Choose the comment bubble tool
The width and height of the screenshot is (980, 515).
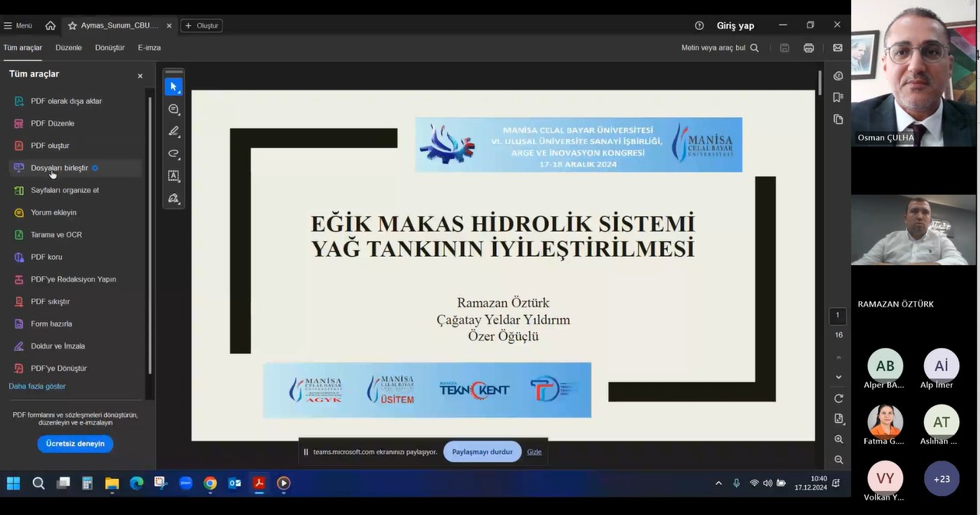click(173, 109)
